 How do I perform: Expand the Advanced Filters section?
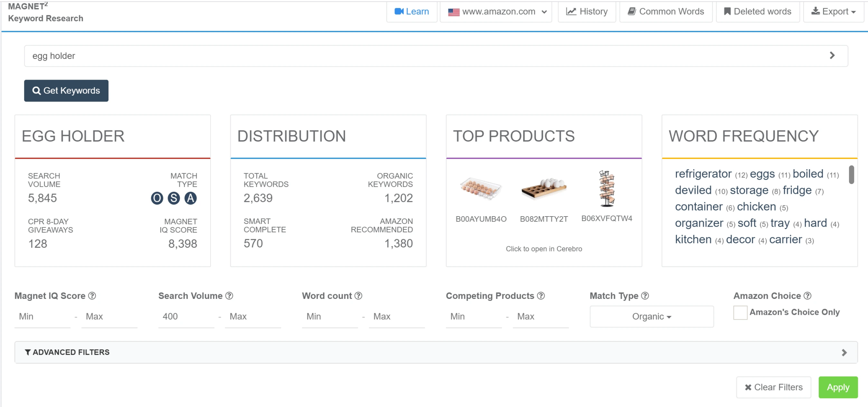[436, 352]
